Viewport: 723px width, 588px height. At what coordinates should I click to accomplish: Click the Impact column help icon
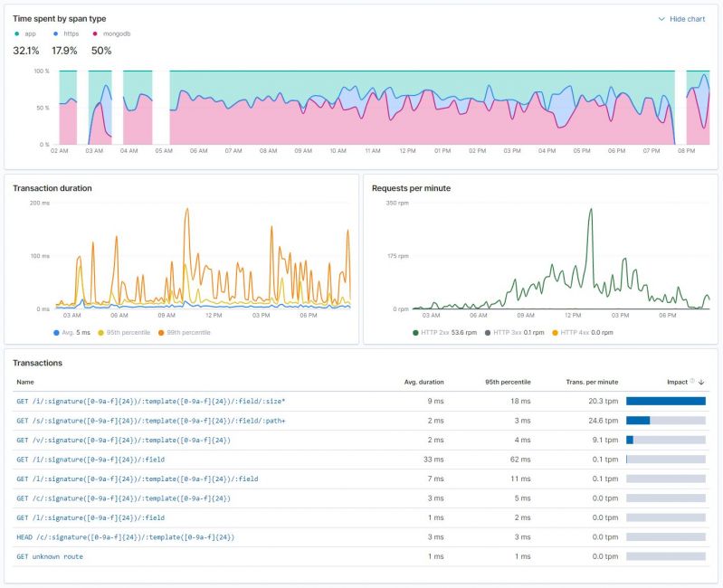pos(692,381)
